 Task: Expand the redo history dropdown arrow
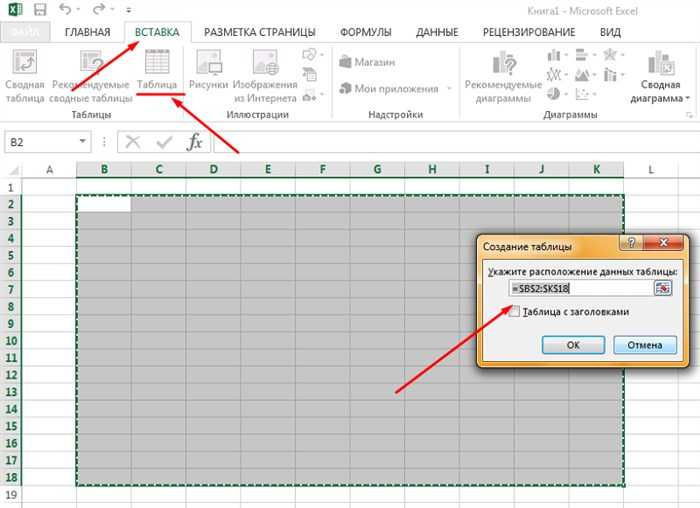pos(112,9)
